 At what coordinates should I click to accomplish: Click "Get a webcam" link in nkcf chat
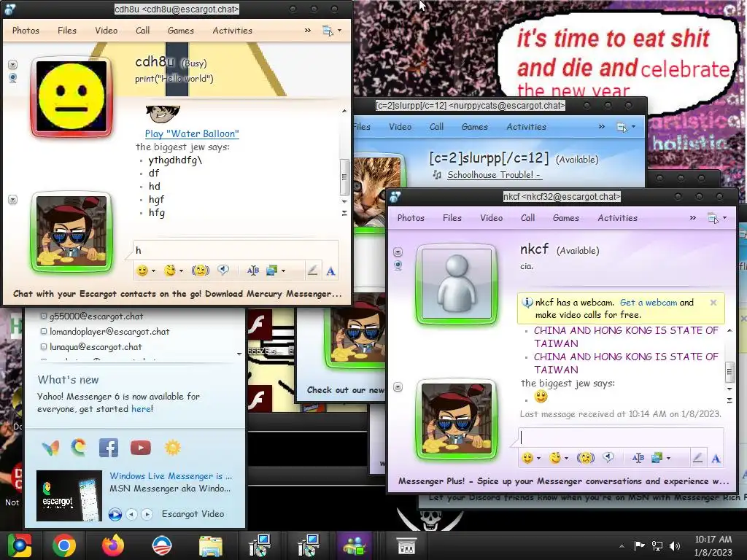tap(649, 303)
